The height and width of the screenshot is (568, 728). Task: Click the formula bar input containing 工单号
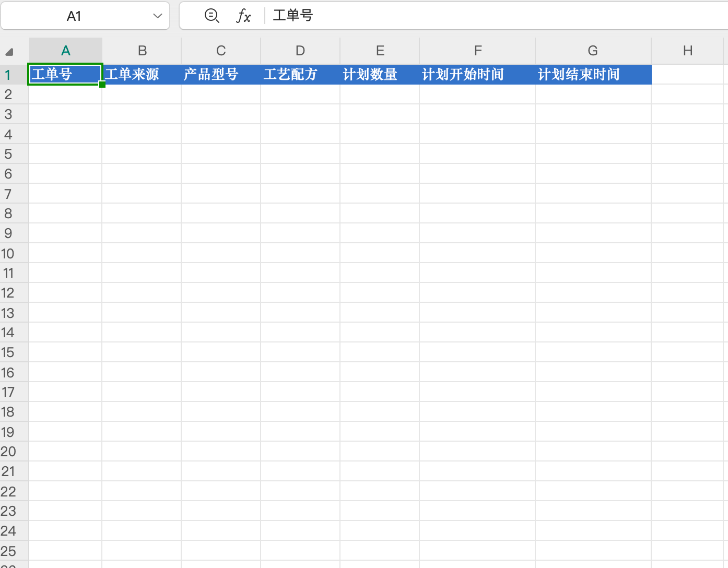tap(470, 16)
